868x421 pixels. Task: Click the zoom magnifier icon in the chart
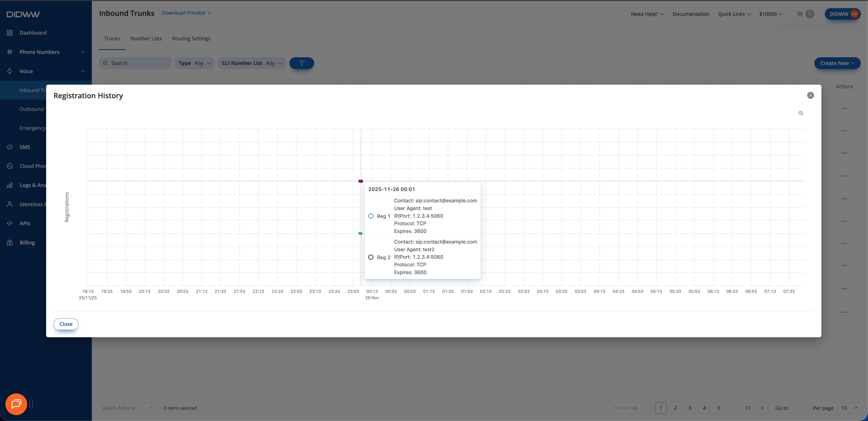coord(801,113)
